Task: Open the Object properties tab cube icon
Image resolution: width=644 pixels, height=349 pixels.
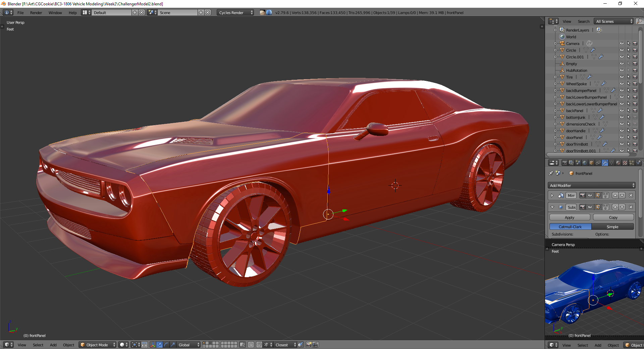Action: click(591, 163)
